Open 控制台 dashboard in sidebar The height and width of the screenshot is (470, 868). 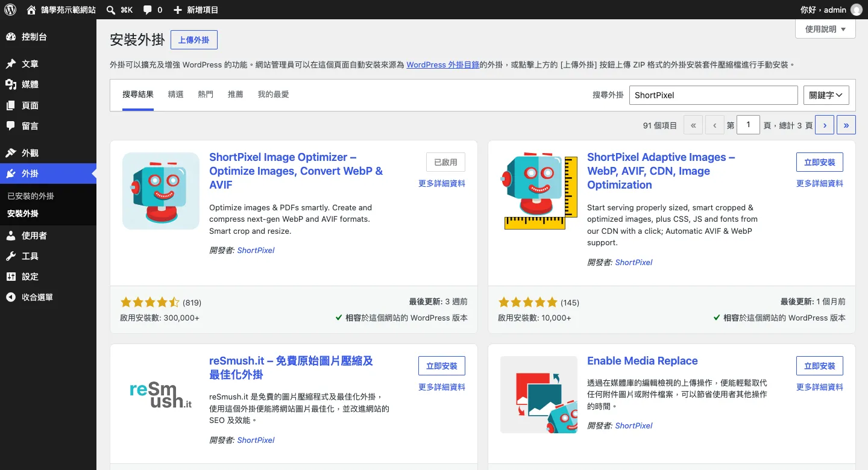pyautogui.click(x=48, y=37)
